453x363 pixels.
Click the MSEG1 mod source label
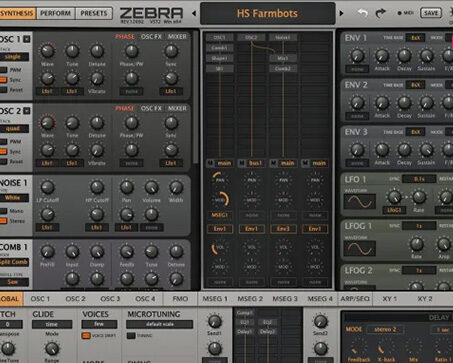219,215
